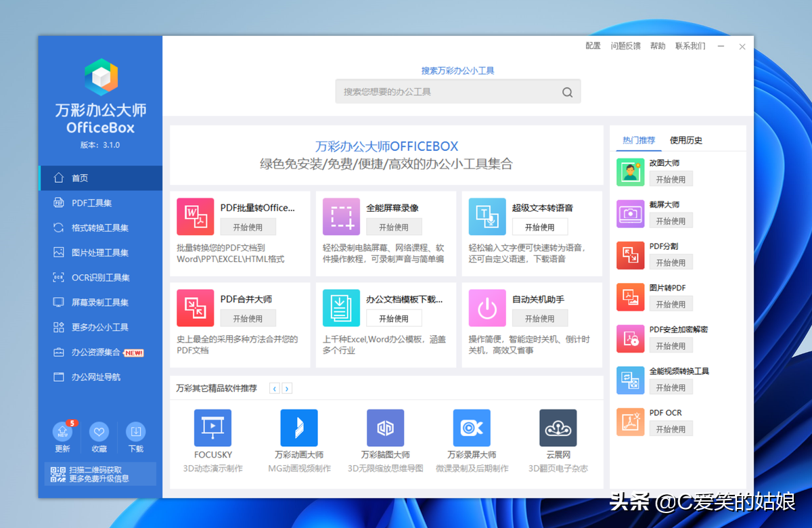Viewport: 812px width, 528px height.
Task: Open the PDF分割 icon
Action: (631, 255)
